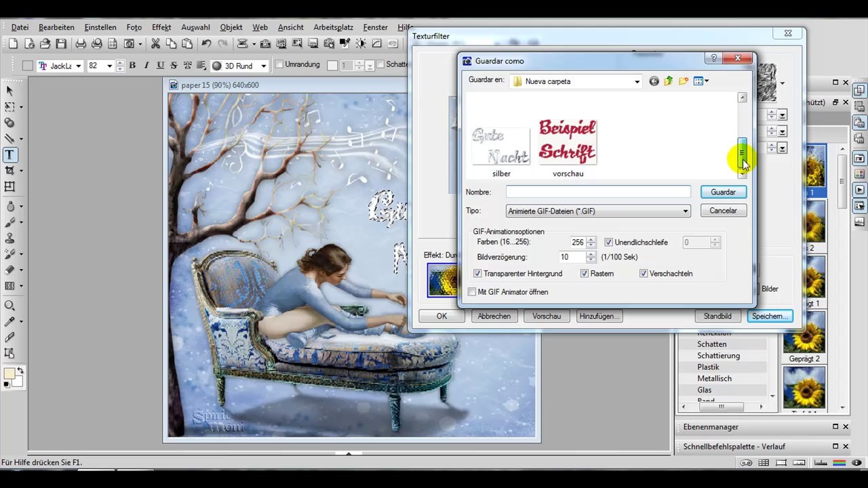This screenshot has height=488, width=868.
Task: Choose the Stamp tool
Action: pyautogui.click(x=10, y=238)
